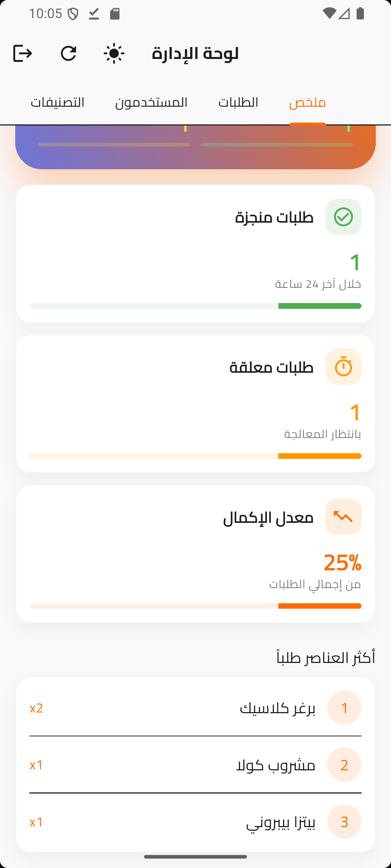Viewport: 391px width, 868px height.
Task: Tap the logout icon in top bar
Action: point(23,54)
